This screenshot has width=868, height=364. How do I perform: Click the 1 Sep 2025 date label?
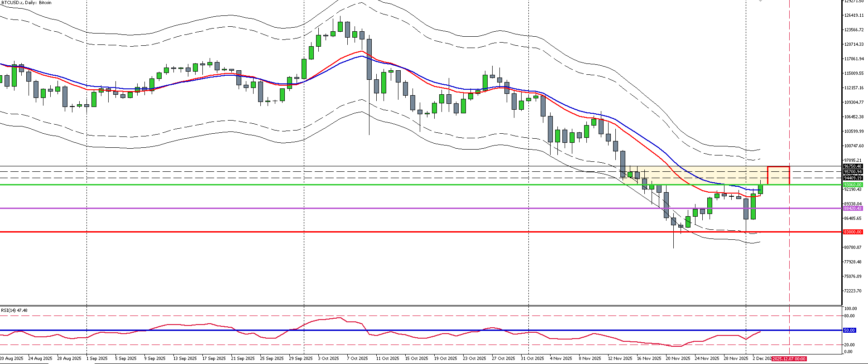point(96,359)
